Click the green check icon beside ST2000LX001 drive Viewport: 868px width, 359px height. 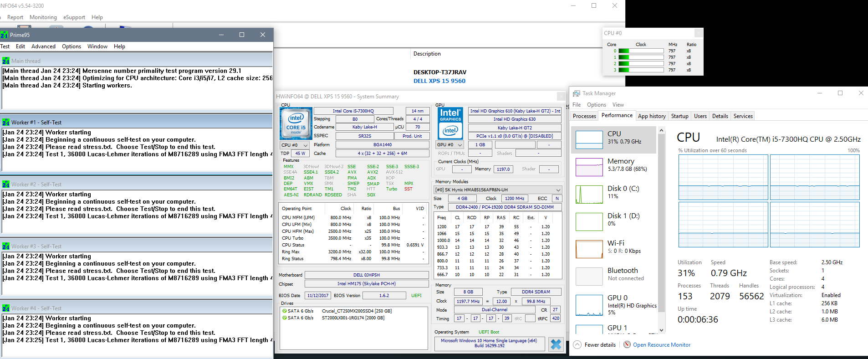point(284,318)
